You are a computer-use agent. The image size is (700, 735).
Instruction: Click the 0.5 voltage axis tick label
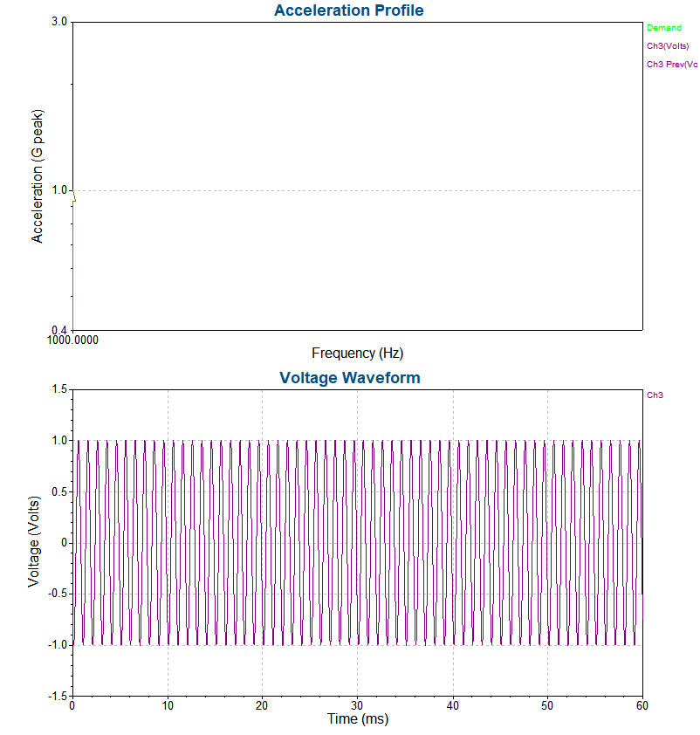point(59,491)
